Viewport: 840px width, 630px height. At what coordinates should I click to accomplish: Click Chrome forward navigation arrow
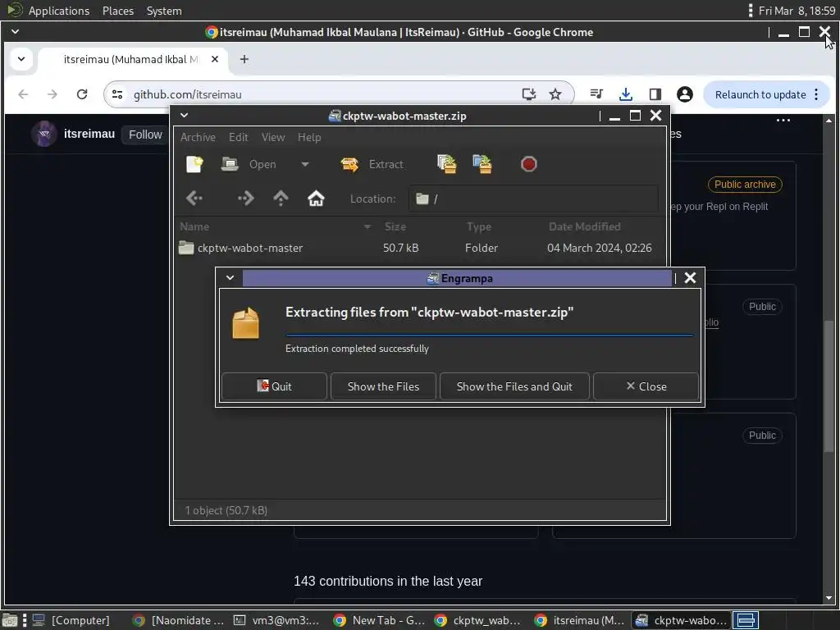point(52,94)
